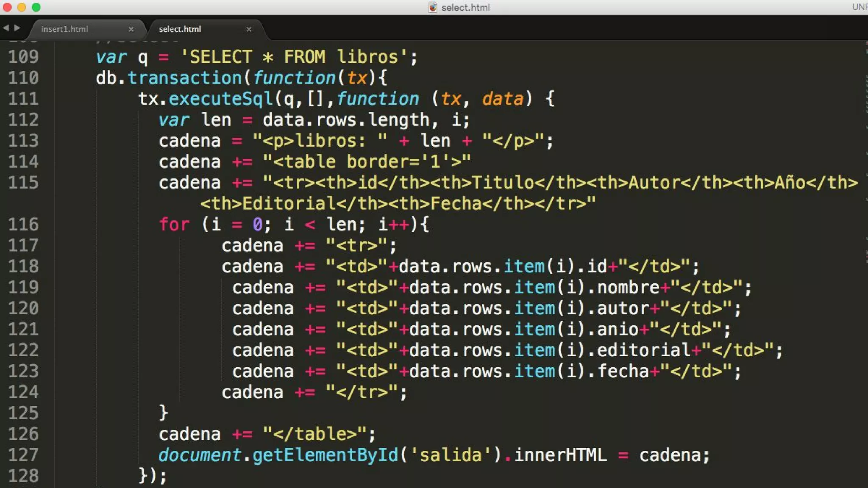Image resolution: width=868 pixels, height=488 pixels.
Task: Click the document keyword on line 127
Action: pyautogui.click(x=200, y=455)
